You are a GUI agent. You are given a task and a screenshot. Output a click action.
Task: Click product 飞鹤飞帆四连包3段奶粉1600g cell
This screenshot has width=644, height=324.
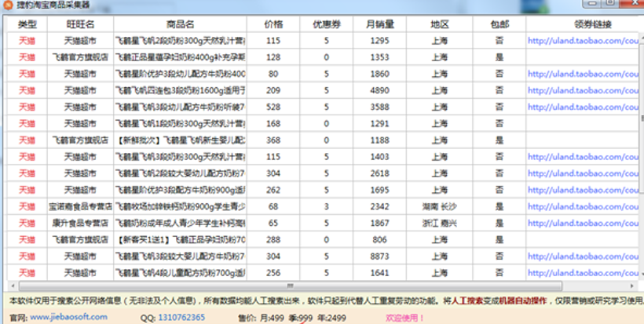point(180,90)
